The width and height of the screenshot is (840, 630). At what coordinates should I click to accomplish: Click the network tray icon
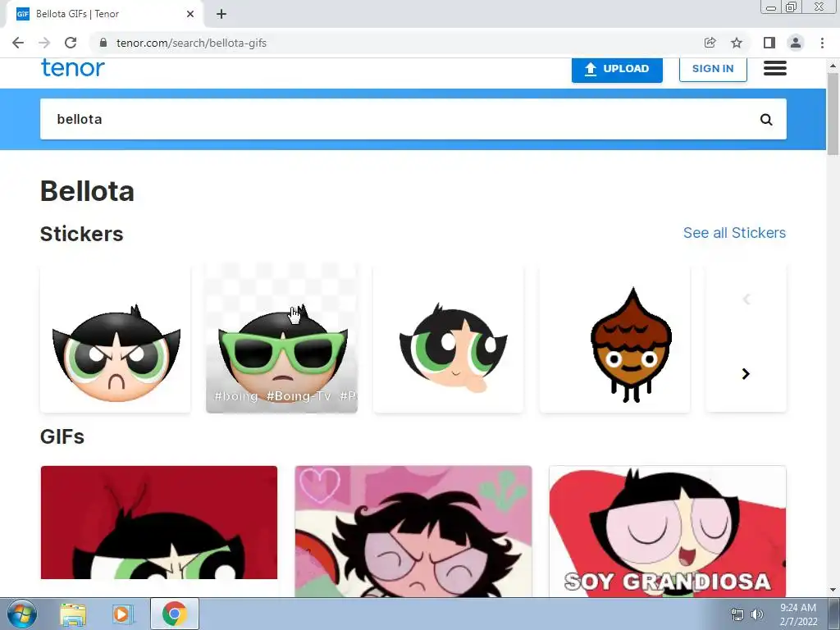tap(737, 614)
